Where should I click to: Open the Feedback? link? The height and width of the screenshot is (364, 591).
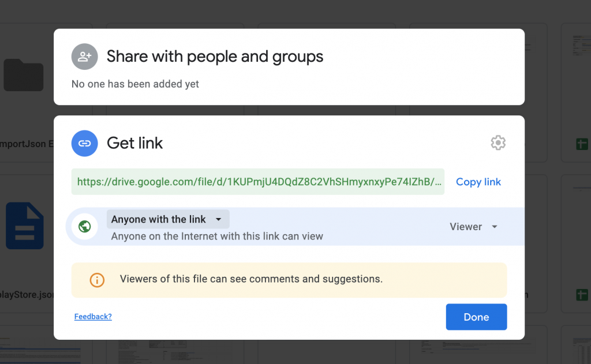pos(93,317)
